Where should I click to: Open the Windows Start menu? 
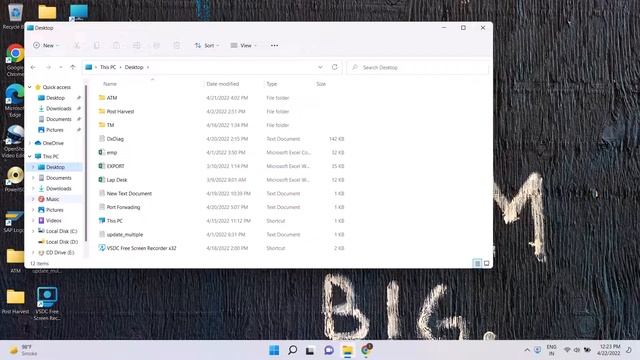coord(274,350)
